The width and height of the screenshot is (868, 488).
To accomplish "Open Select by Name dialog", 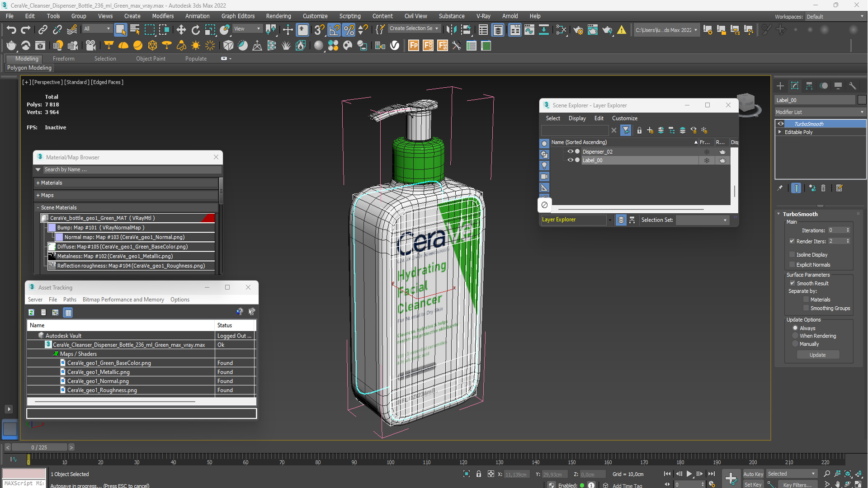I will click(x=135, y=30).
